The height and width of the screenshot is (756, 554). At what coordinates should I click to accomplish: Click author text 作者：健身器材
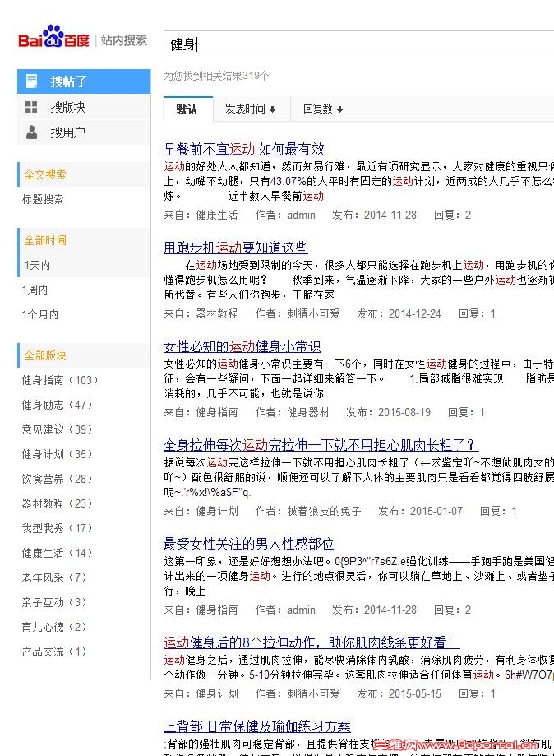pos(292,412)
